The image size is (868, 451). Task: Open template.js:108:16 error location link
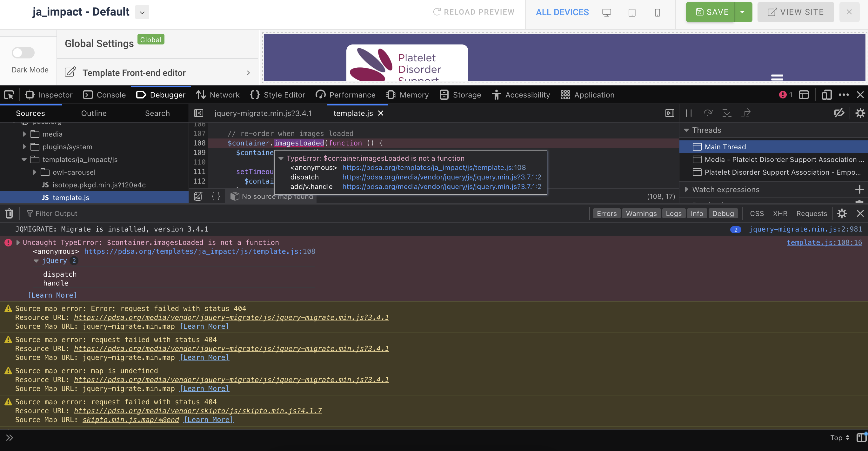824,243
